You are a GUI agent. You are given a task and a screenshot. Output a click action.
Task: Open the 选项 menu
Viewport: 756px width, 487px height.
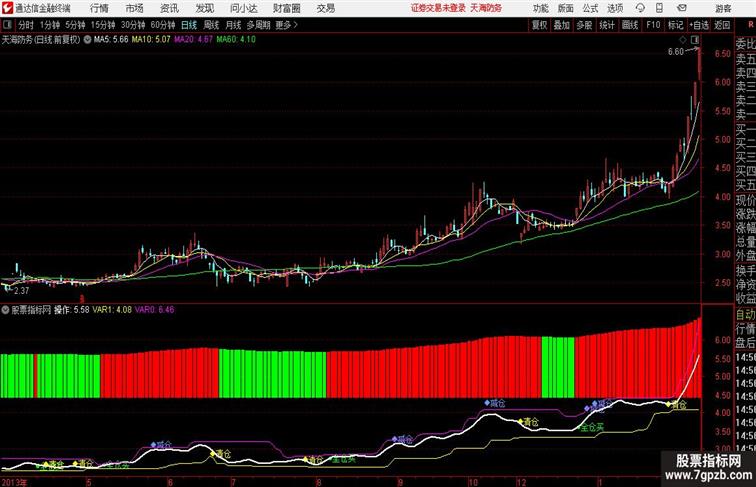click(x=615, y=8)
